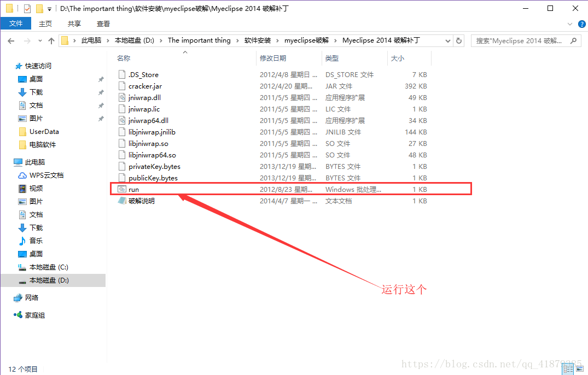Screen dimensions: 588x375
Task: Click the New folder quick access icon
Action: point(39,8)
